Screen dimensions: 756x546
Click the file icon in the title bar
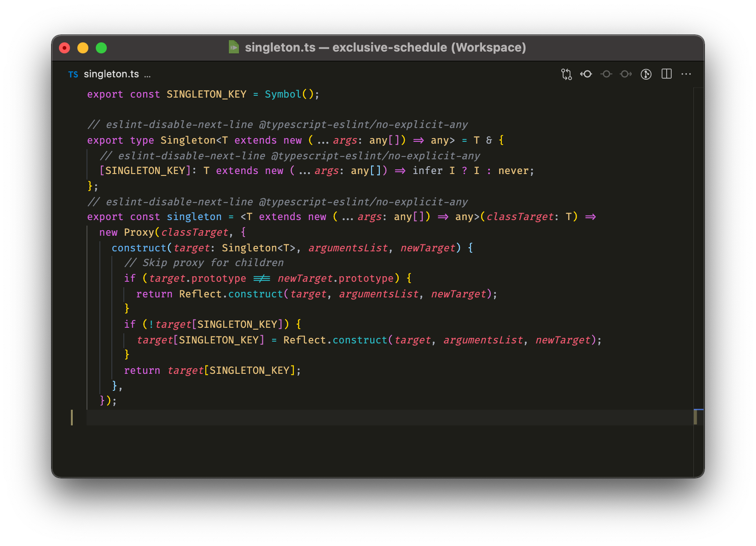(x=234, y=47)
